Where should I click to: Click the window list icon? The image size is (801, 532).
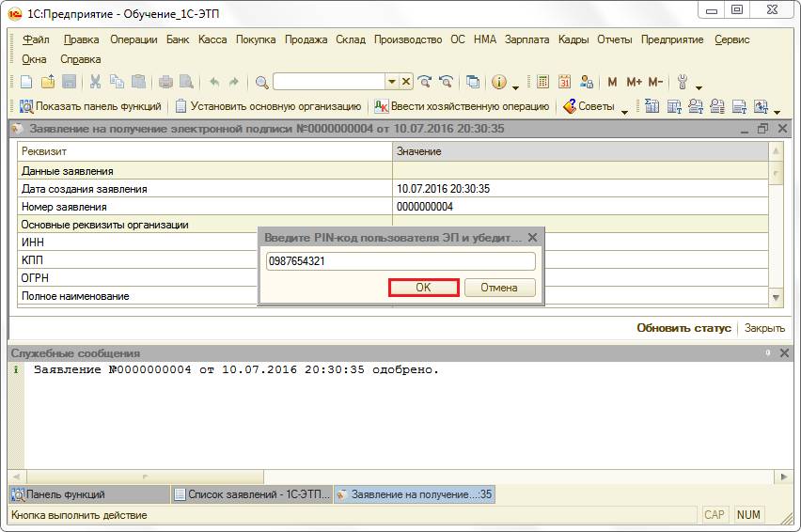(x=473, y=82)
